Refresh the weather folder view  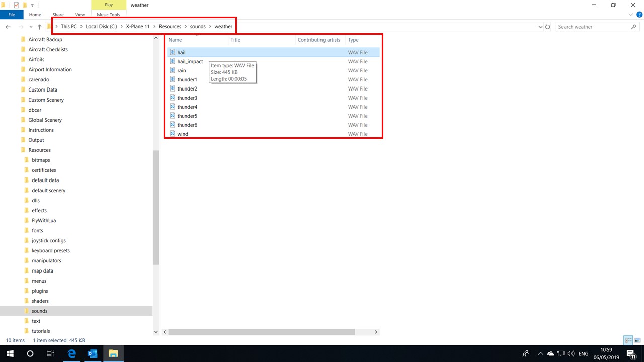(548, 27)
